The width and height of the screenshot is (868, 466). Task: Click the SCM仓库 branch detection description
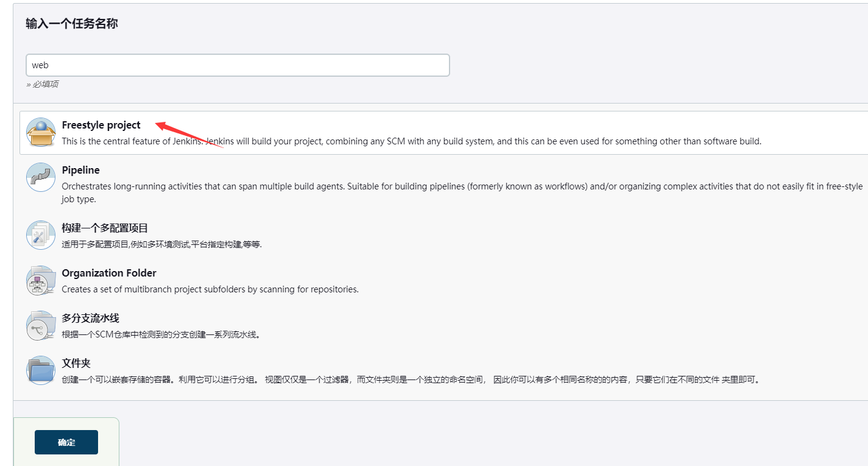point(161,334)
